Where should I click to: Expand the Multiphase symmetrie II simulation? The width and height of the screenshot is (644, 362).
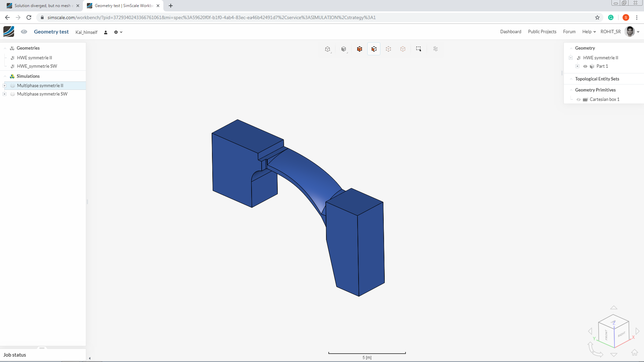[x=5, y=85]
